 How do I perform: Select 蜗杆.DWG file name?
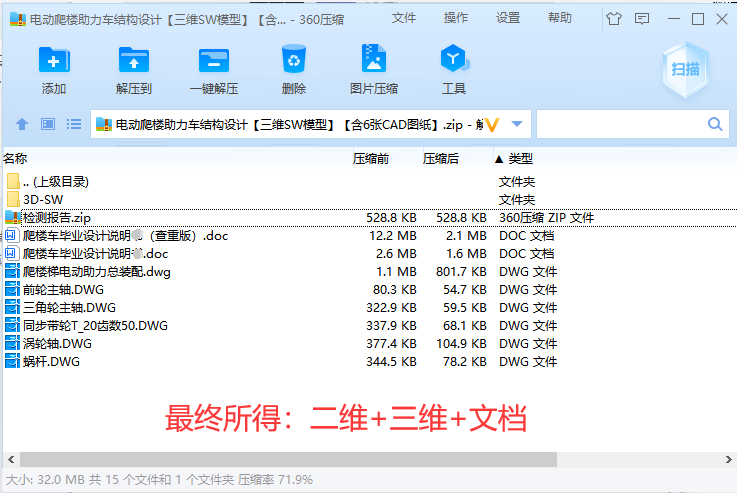[x=51, y=361]
